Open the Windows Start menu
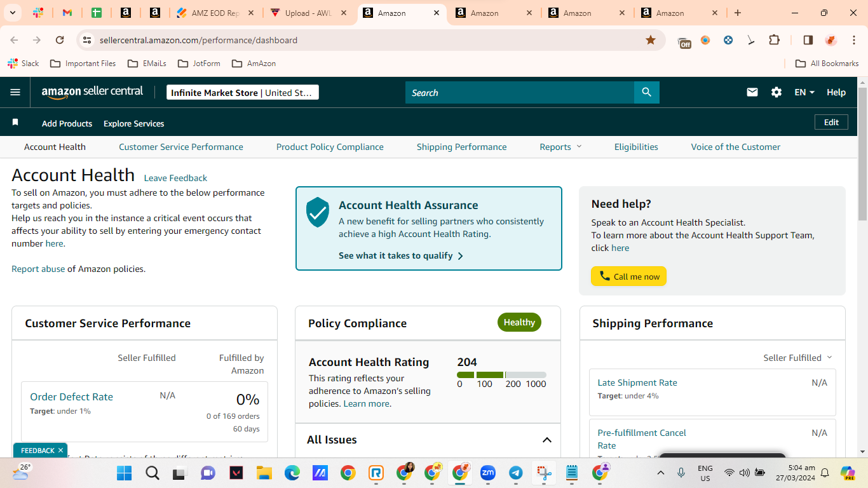 pyautogui.click(x=124, y=473)
